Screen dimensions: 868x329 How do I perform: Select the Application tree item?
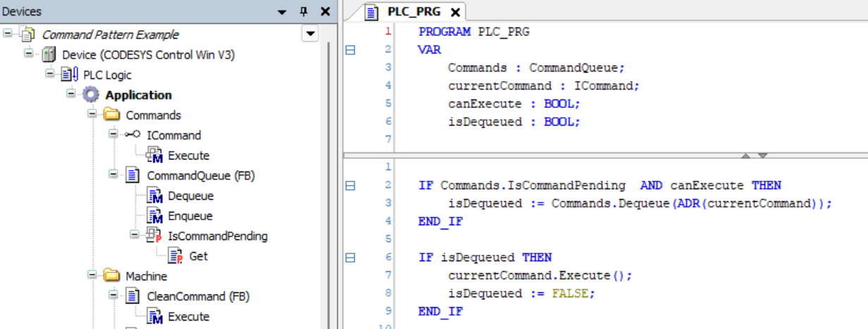138,95
